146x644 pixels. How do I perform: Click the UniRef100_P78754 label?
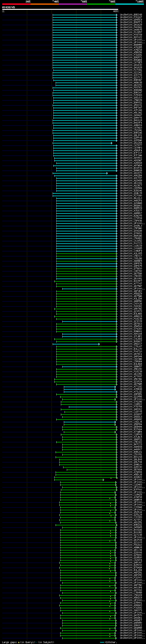pos(131,407)
